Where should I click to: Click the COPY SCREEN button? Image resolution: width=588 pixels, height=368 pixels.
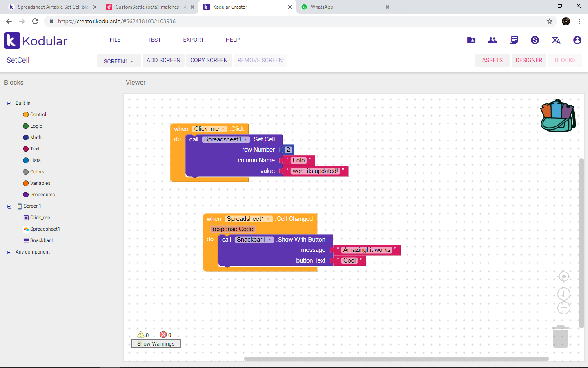pyautogui.click(x=209, y=61)
